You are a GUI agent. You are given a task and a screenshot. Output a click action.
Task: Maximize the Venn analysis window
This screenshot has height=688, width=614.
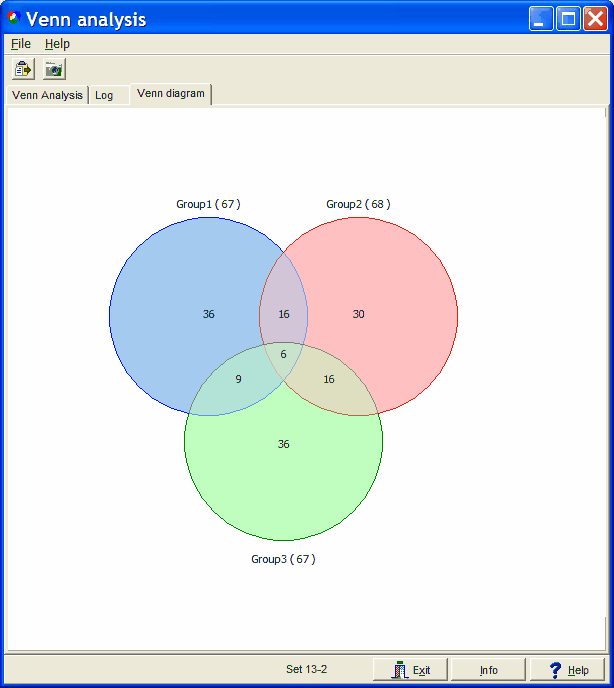tap(568, 18)
